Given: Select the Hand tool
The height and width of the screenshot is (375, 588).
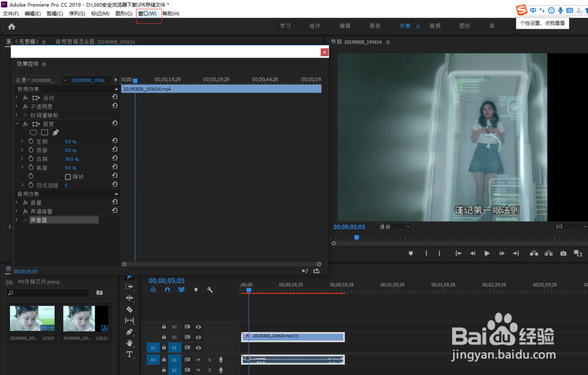Looking at the screenshot, I should (x=129, y=343).
